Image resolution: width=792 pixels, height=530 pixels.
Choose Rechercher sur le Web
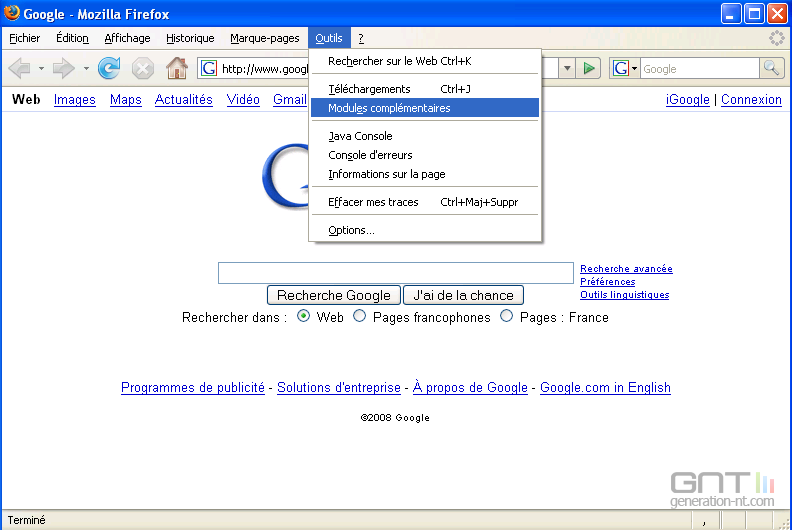(425, 61)
